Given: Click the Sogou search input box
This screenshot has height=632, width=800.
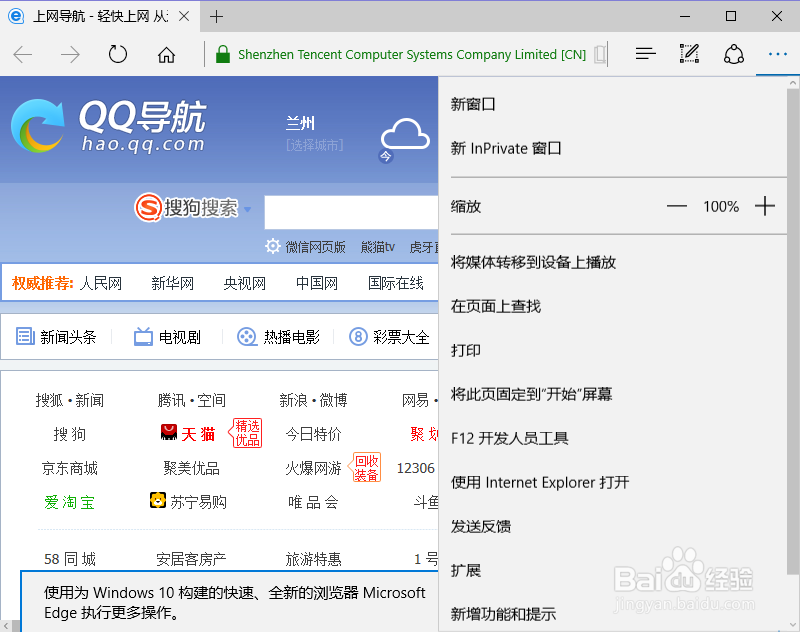Looking at the screenshot, I should [x=351, y=212].
